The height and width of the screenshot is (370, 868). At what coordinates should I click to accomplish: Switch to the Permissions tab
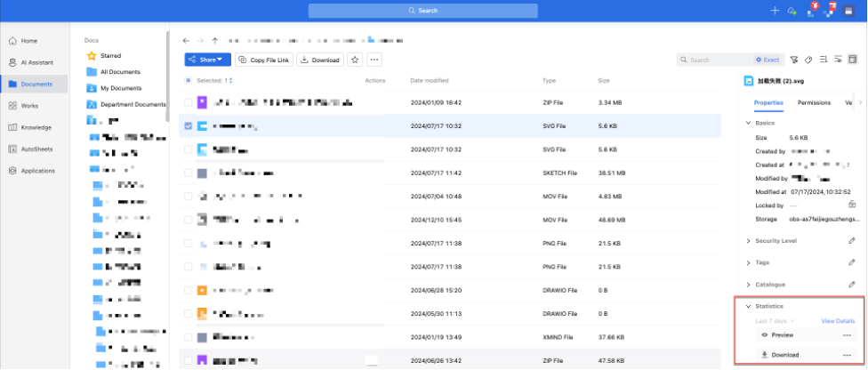pos(814,103)
